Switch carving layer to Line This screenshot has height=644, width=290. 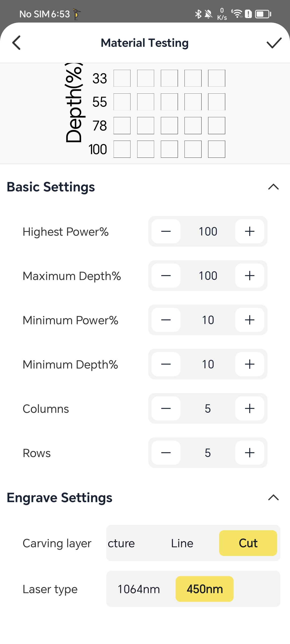pyautogui.click(x=182, y=543)
